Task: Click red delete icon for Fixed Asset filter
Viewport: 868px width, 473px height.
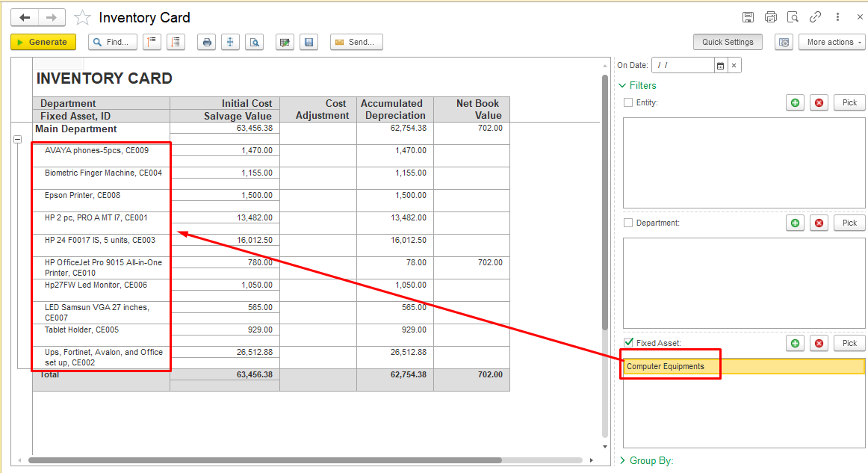Action: 819,343
